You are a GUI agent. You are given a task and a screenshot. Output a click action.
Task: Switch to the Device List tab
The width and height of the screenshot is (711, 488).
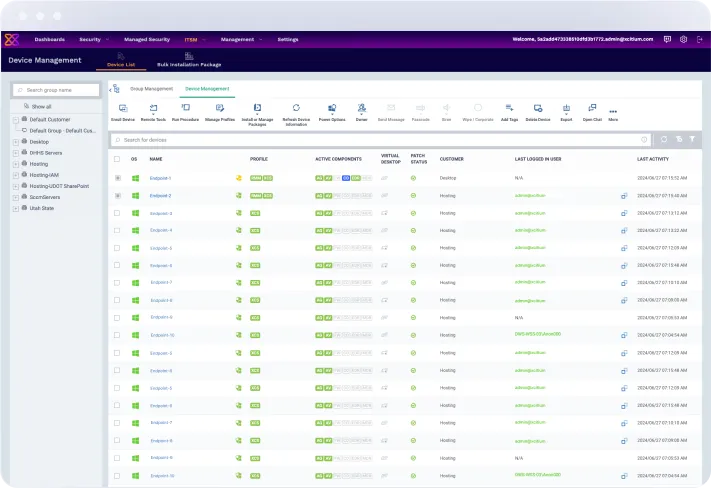(x=121, y=60)
